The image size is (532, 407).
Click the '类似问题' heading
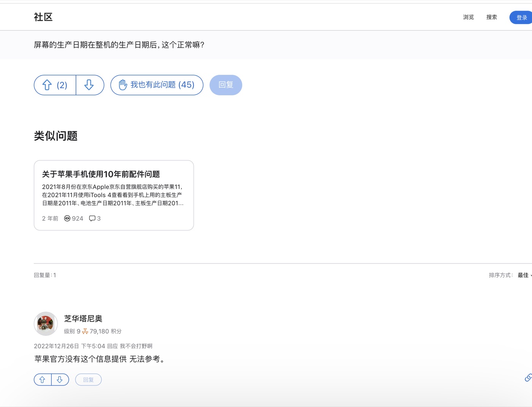point(56,136)
